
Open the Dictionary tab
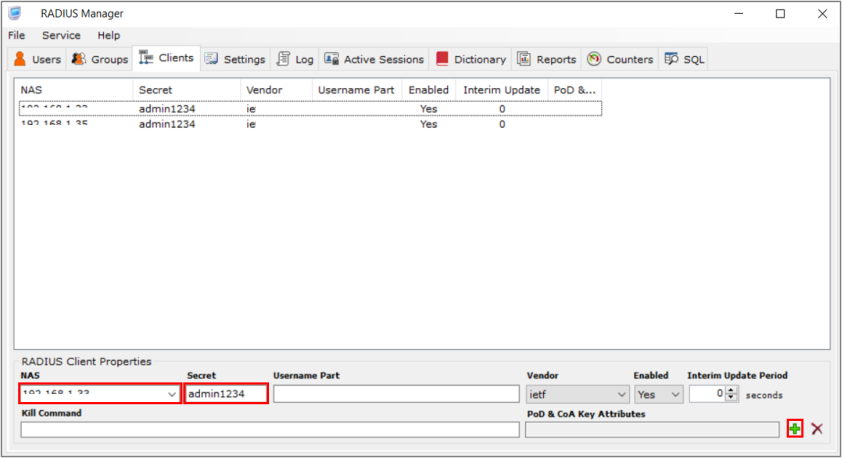pos(470,59)
